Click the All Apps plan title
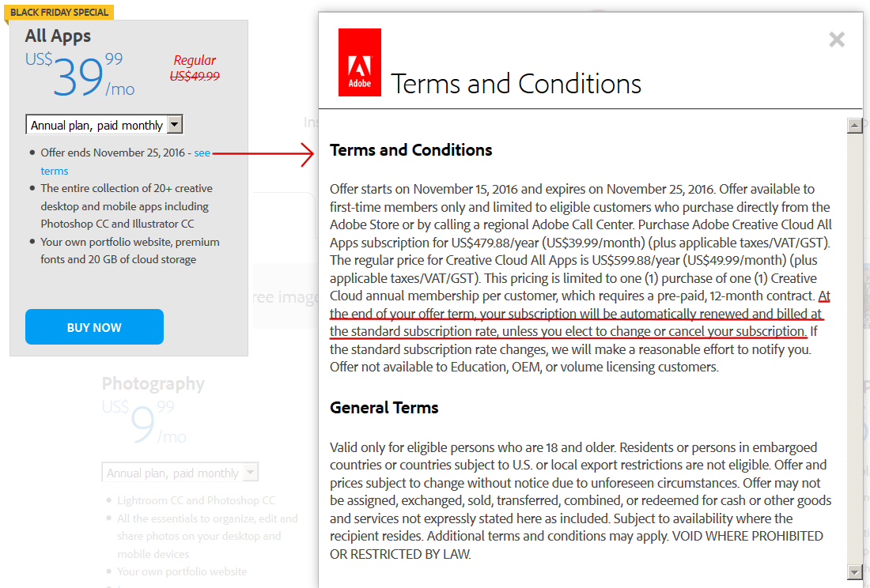The height and width of the screenshot is (588, 870). (x=58, y=36)
